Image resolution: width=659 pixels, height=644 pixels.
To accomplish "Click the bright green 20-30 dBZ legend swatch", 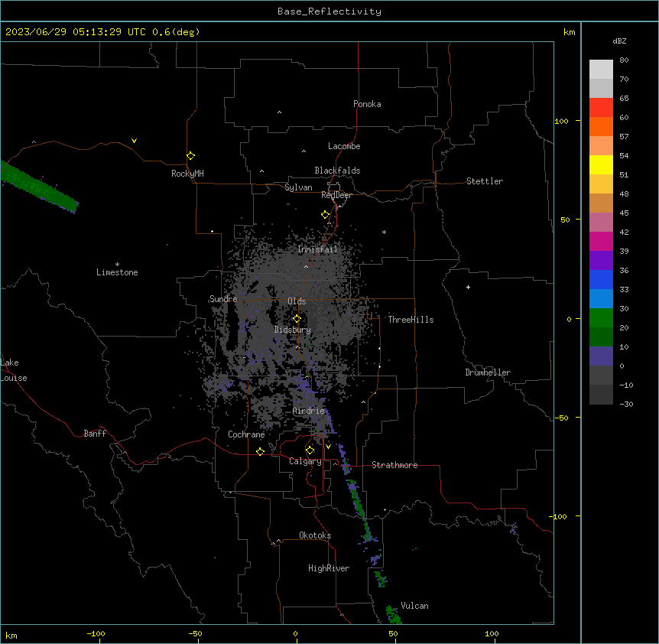I will [x=601, y=318].
